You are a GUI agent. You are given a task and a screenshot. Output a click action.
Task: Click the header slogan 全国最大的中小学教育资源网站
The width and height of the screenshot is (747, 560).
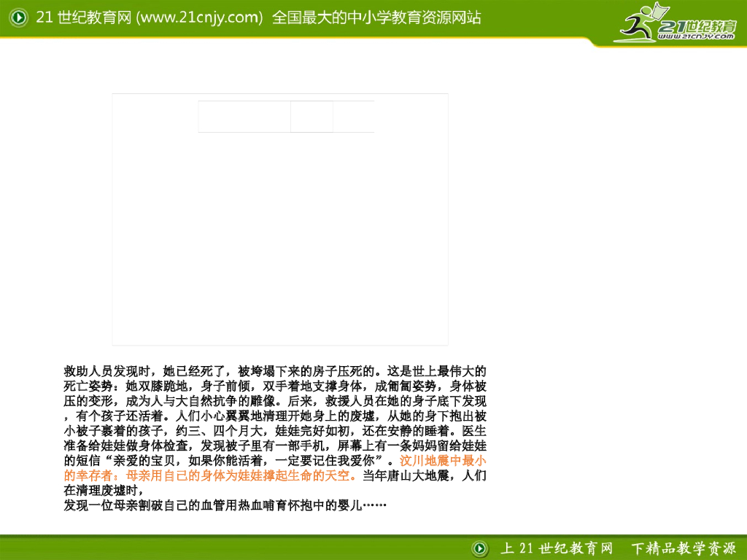click(376, 17)
